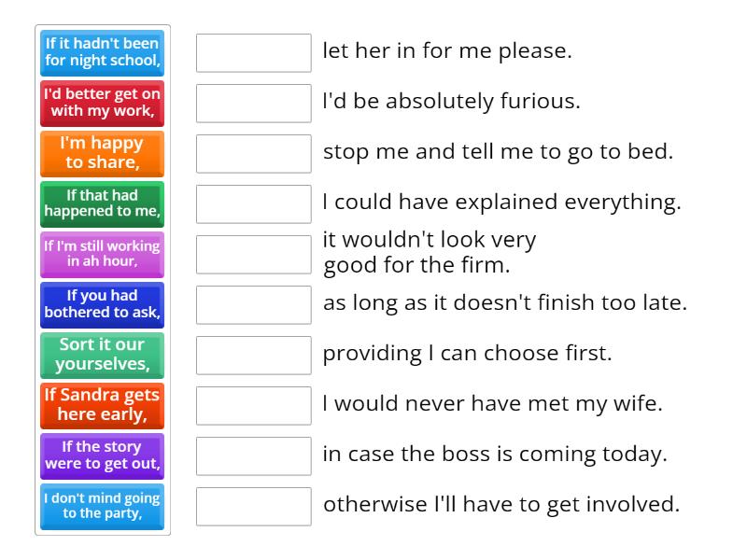The image size is (747, 560).
Task: Select the 'I don't mind going to the party,' tile
Action: point(102,506)
